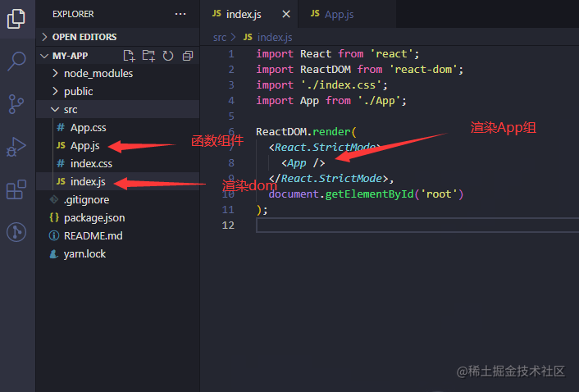Click the New Folder icon in MY-APP header
579x392 pixels.
click(148, 56)
